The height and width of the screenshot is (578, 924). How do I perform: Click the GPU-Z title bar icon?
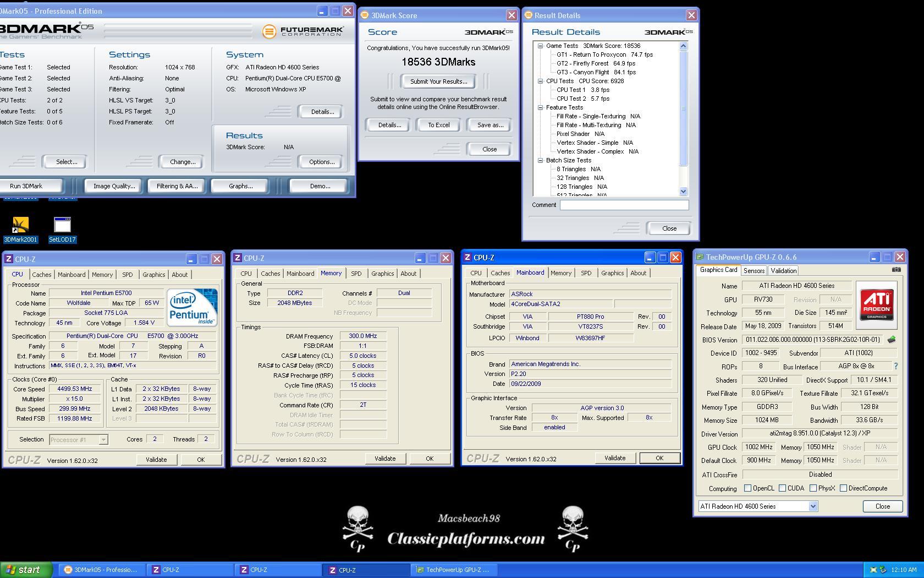(700, 257)
